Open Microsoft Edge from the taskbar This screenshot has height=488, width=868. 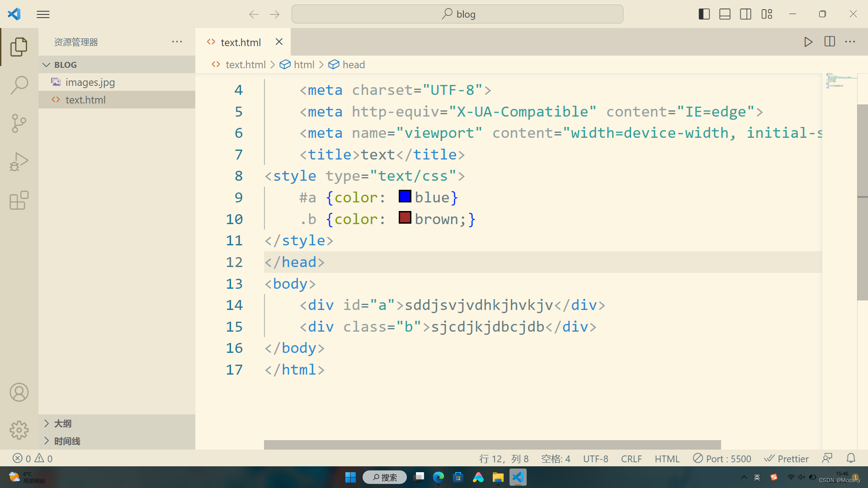[438, 477]
